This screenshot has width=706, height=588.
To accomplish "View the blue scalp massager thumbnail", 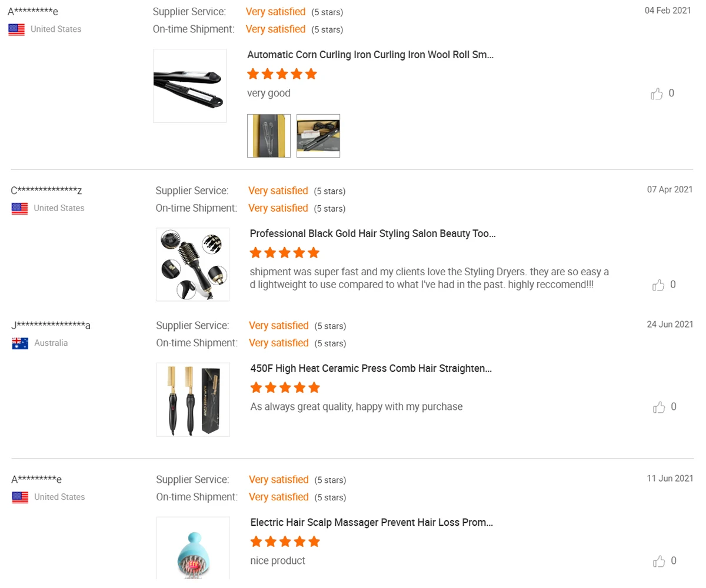I will tap(193, 549).
